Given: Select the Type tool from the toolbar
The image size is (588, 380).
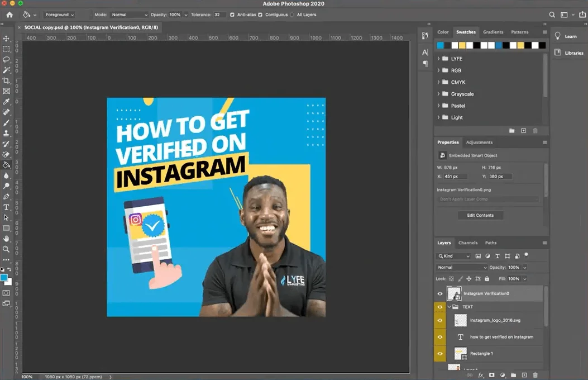Looking at the screenshot, I should [x=7, y=207].
